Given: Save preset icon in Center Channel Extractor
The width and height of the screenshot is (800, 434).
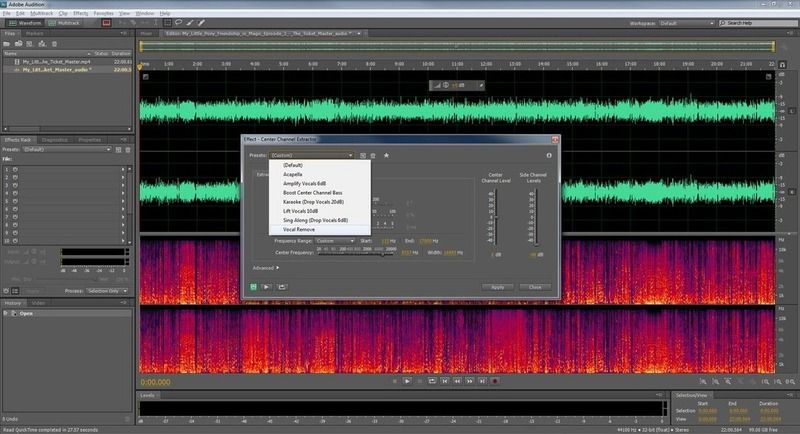Looking at the screenshot, I should pyautogui.click(x=363, y=156).
